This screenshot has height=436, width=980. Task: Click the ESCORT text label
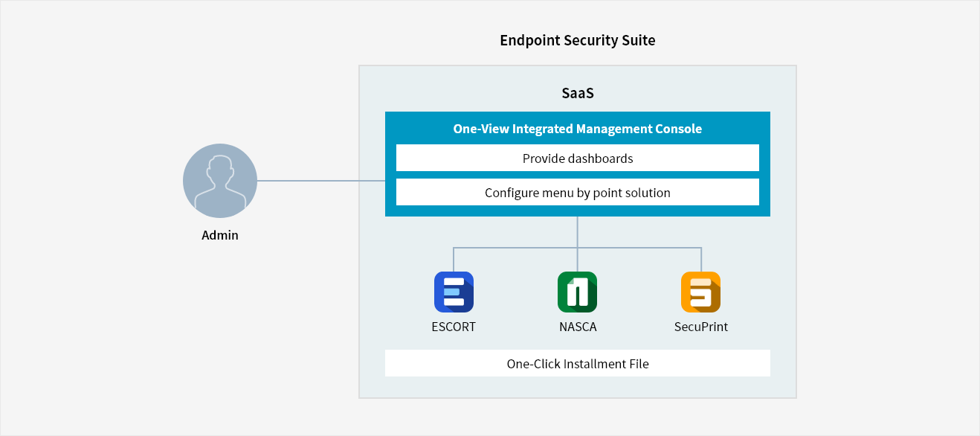(x=454, y=327)
